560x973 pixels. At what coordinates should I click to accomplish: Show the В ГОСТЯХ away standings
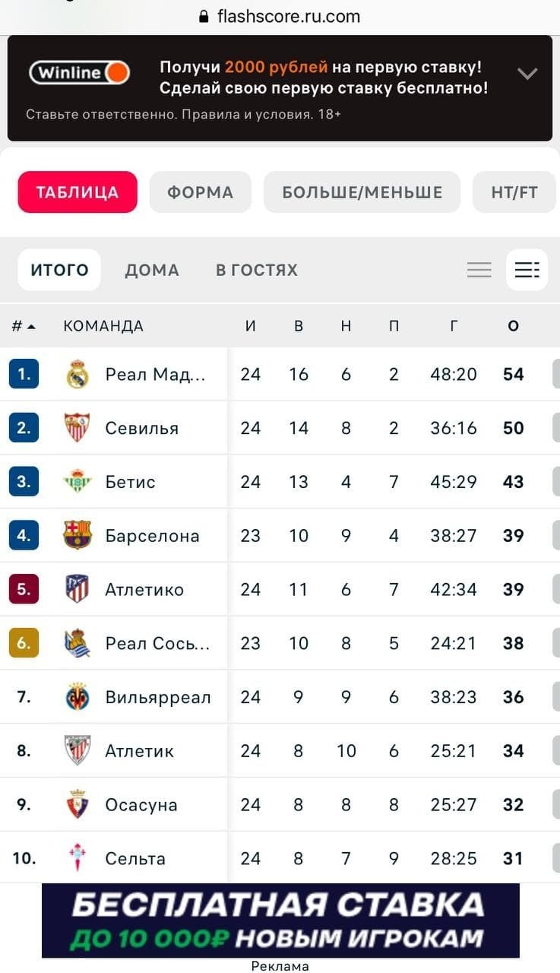(x=257, y=270)
